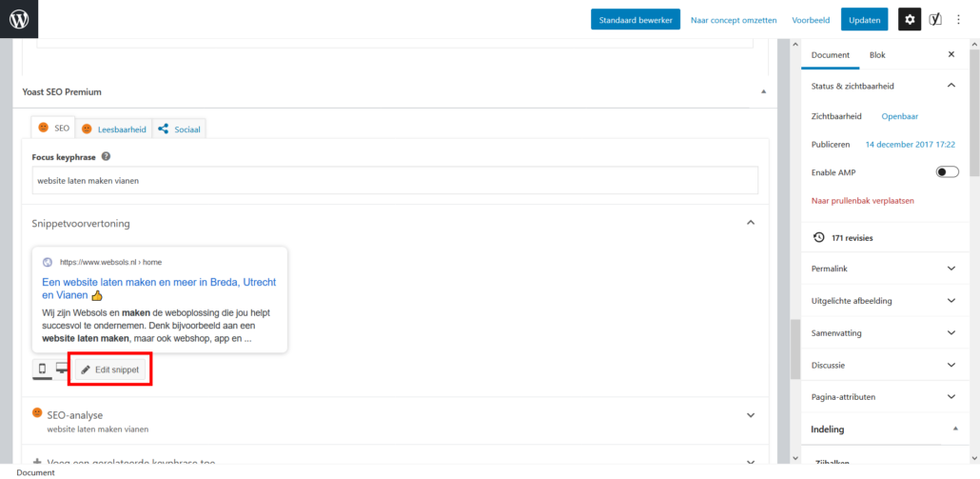Open the Voorbeeld preview link
The height and width of the screenshot is (479, 980).
click(x=811, y=20)
